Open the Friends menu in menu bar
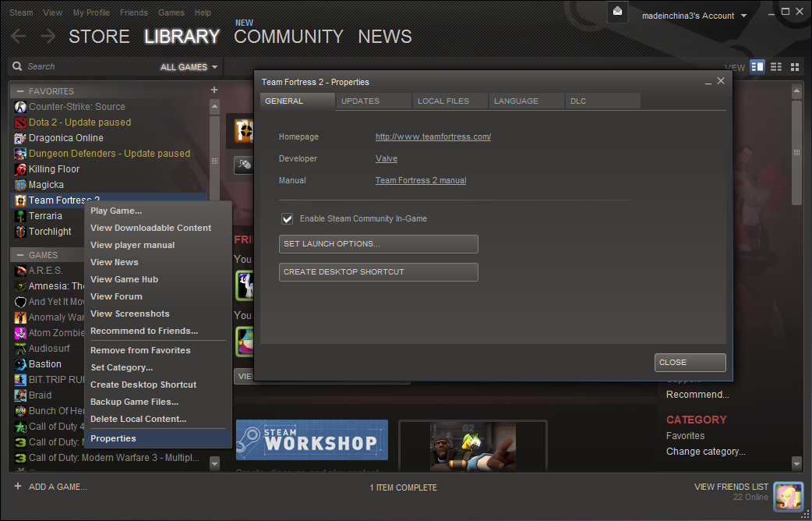Image resolution: width=812 pixels, height=521 pixels. pos(133,12)
